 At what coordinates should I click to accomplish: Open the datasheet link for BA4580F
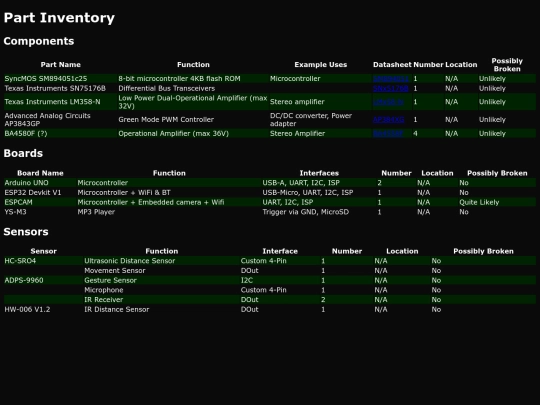pyautogui.click(x=388, y=133)
